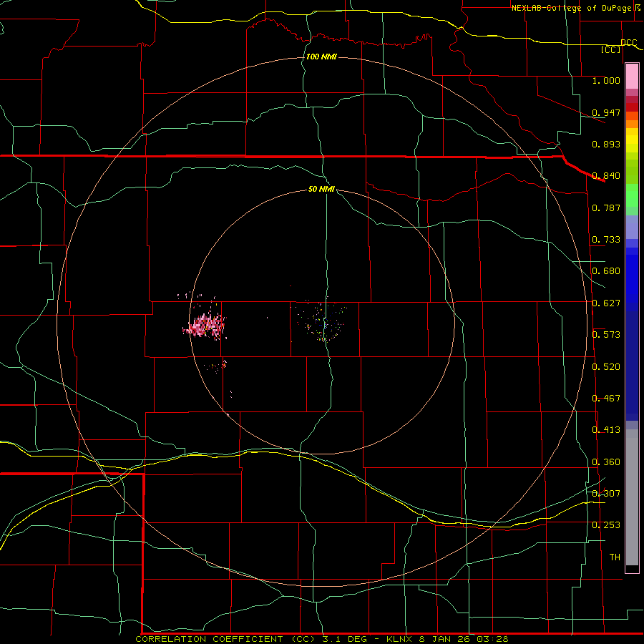Screen dimensions: 644x644
Task: Click the 1.000 color scale value
Action: point(606,80)
